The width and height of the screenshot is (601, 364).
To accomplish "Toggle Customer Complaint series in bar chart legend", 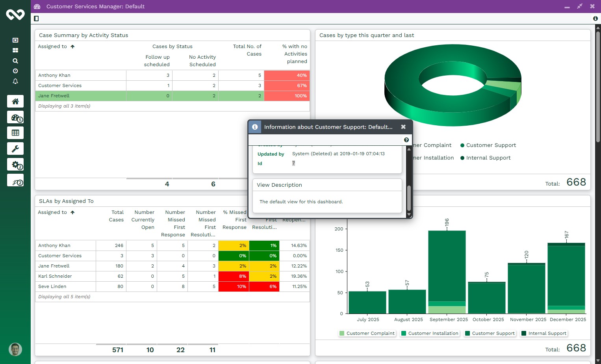I will (x=367, y=333).
